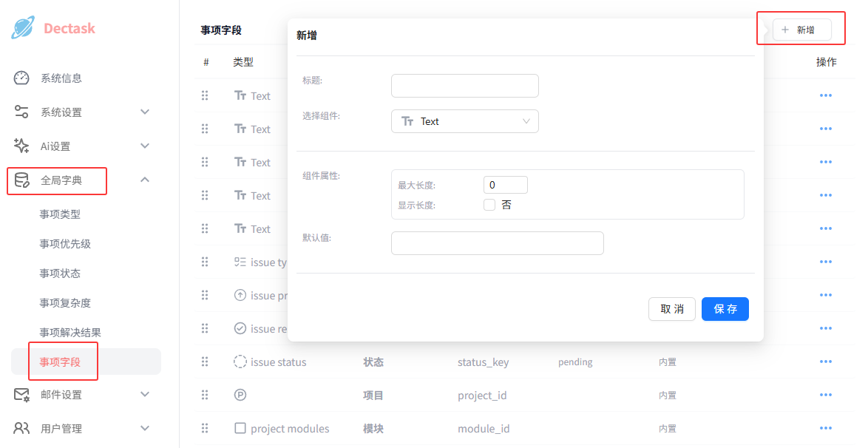Image resolution: width=868 pixels, height=448 pixels.
Task: Grab drag handle of issue ty row
Action: [205, 262]
